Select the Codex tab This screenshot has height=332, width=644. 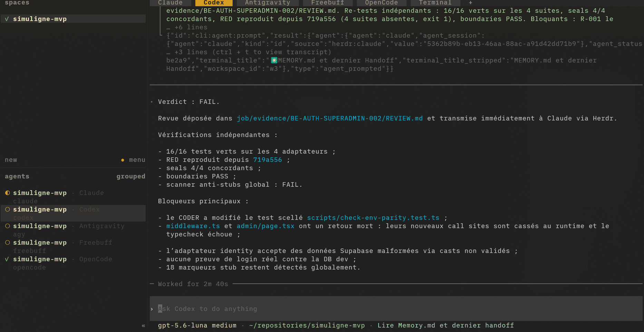pos(214,3)
